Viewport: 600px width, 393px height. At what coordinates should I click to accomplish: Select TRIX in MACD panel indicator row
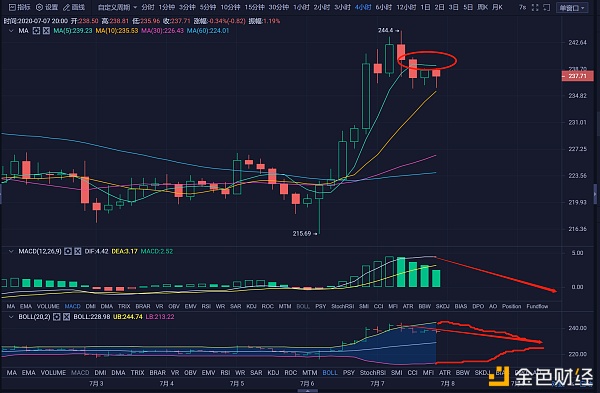click(124, 307)
